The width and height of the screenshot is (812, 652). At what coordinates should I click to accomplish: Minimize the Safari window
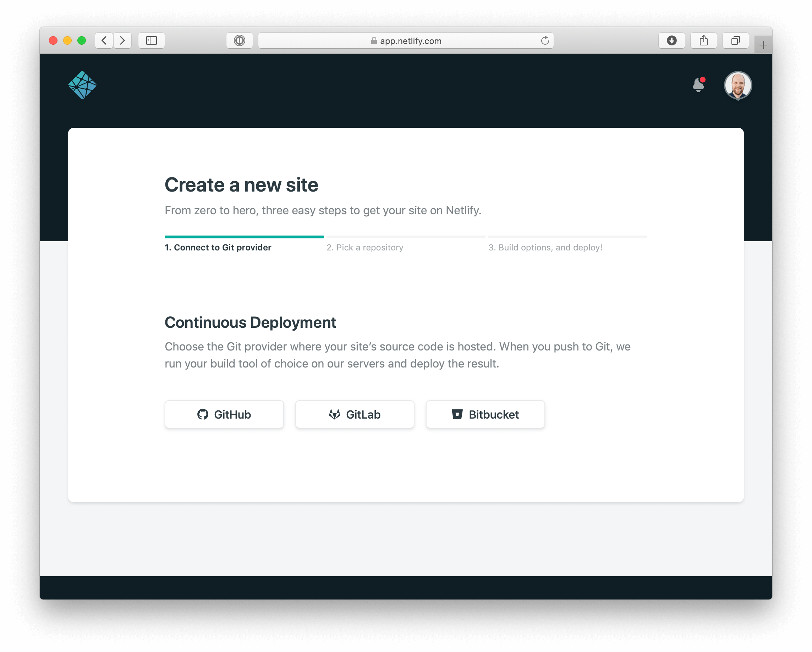point(67,41)
